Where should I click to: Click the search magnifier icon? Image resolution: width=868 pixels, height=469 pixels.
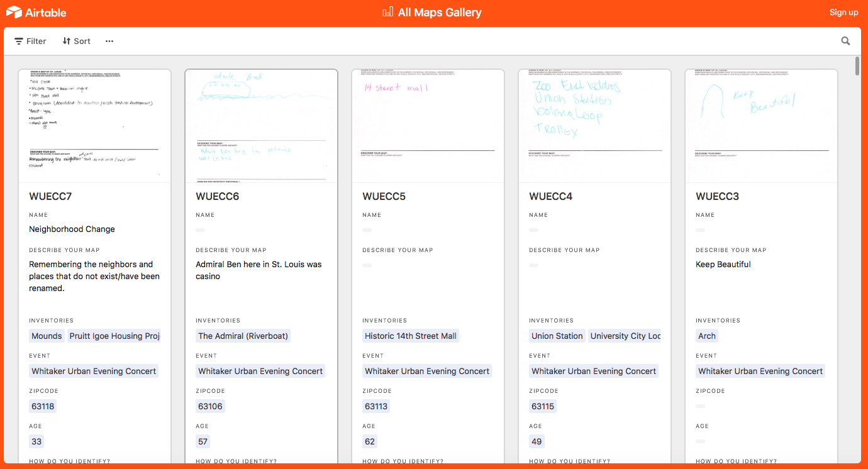(x=845, y=41)
